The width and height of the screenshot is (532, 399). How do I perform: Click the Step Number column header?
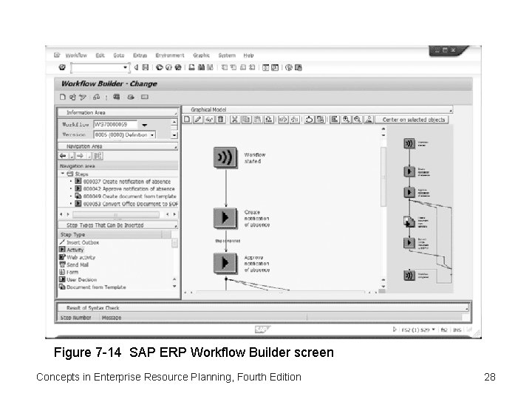click(x=76, y=318)
